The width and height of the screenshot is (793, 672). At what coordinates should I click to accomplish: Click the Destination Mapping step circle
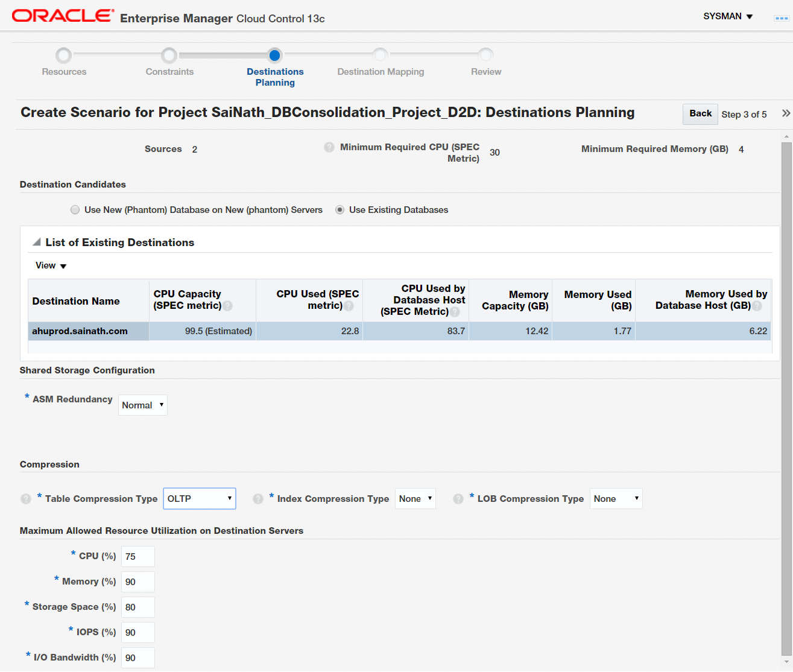pyautogui.click(x=381, y=55)
